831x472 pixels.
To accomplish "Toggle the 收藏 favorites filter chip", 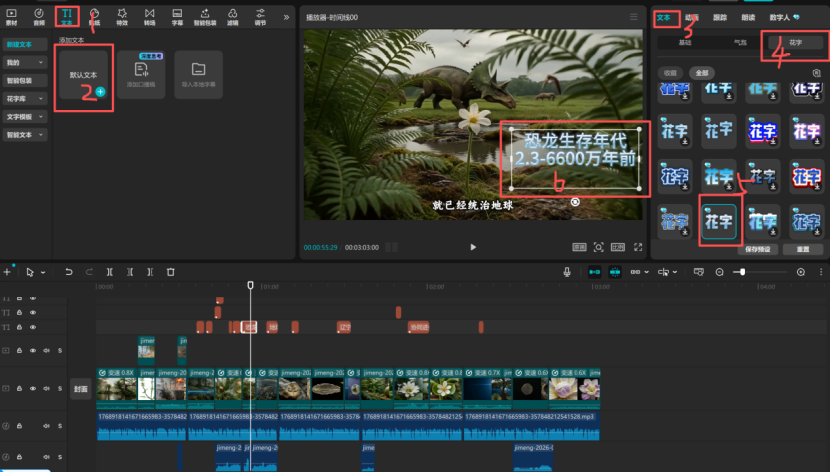I will pos(671,73).
